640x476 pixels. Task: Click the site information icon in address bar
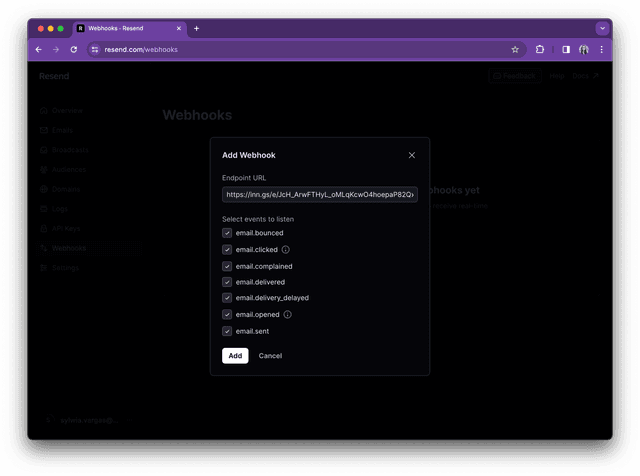95,49
